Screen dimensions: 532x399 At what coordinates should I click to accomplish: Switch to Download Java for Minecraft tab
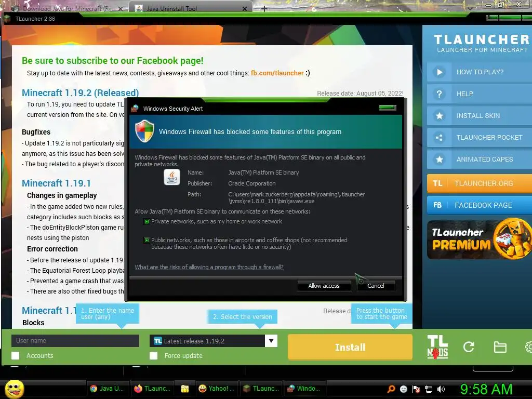(68, 8)
